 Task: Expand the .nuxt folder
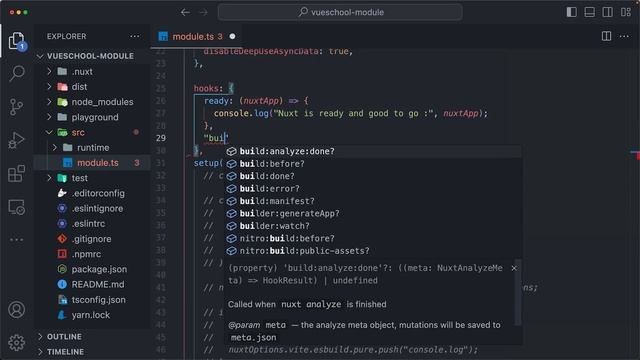[49, 71]
